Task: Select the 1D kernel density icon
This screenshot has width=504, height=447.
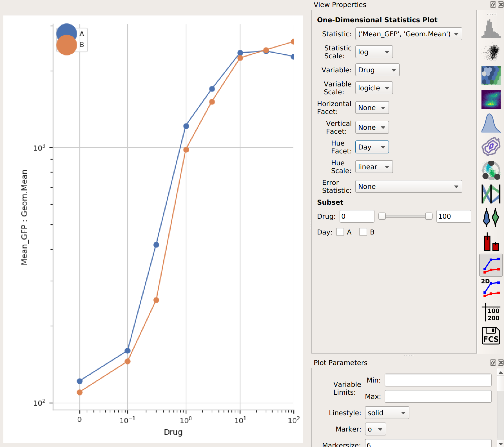Action: point(491,123)
